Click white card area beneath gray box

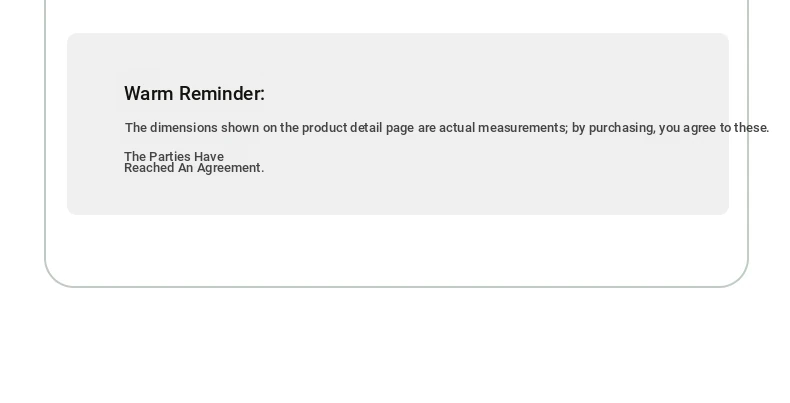pyautogui.click(x=397, y=249)
